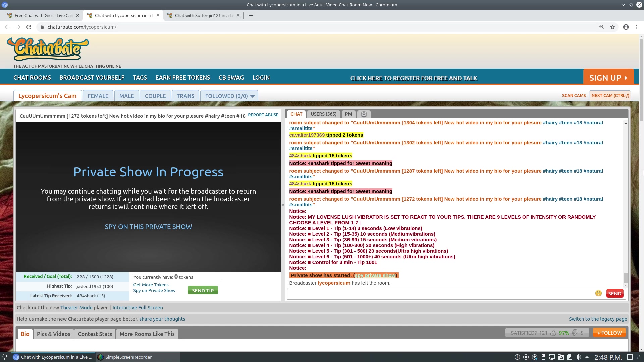Click the Get More Tokens link

pos(151,285)
